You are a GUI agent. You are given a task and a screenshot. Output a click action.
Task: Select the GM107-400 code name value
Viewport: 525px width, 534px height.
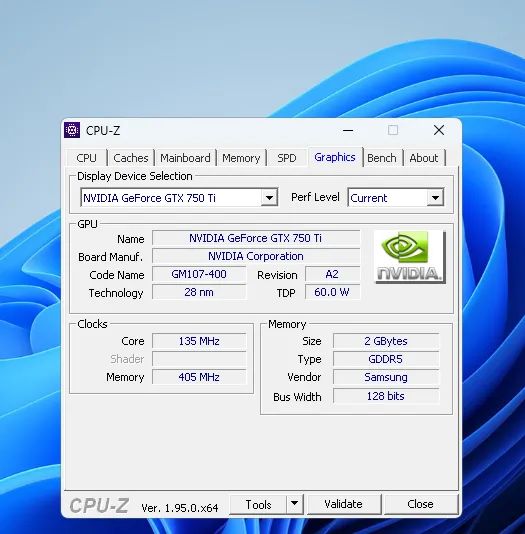click(x=199, y=274)
